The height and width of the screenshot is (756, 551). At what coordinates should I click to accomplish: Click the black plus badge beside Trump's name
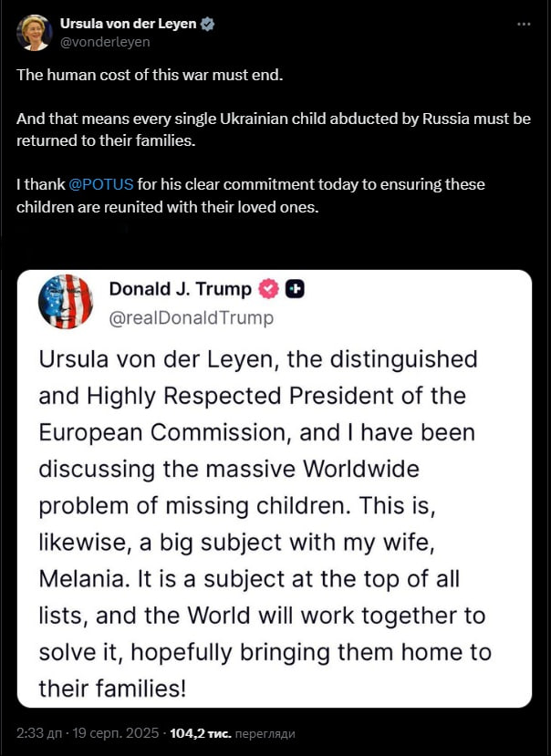click(295, 289)
